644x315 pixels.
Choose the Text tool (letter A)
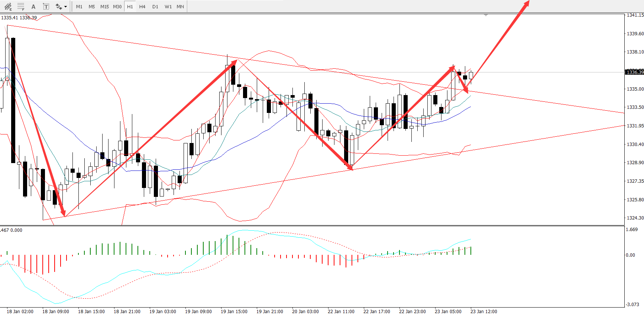[33, 7]
